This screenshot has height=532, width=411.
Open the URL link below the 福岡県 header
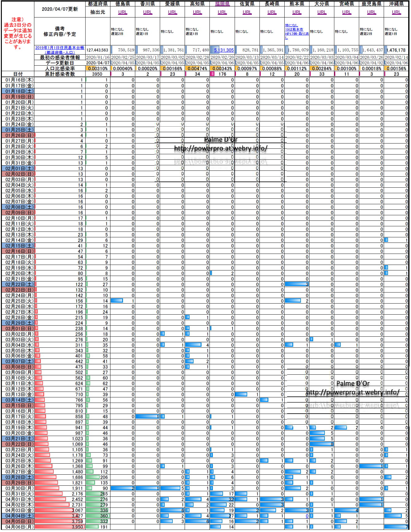[222, 12]
